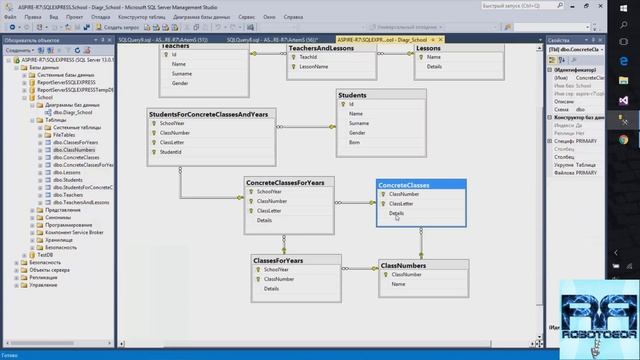This screenshot has width=640, height=360.
Task: Click Соединить dropdown in Object Explorer
Action: pos(20,50)
